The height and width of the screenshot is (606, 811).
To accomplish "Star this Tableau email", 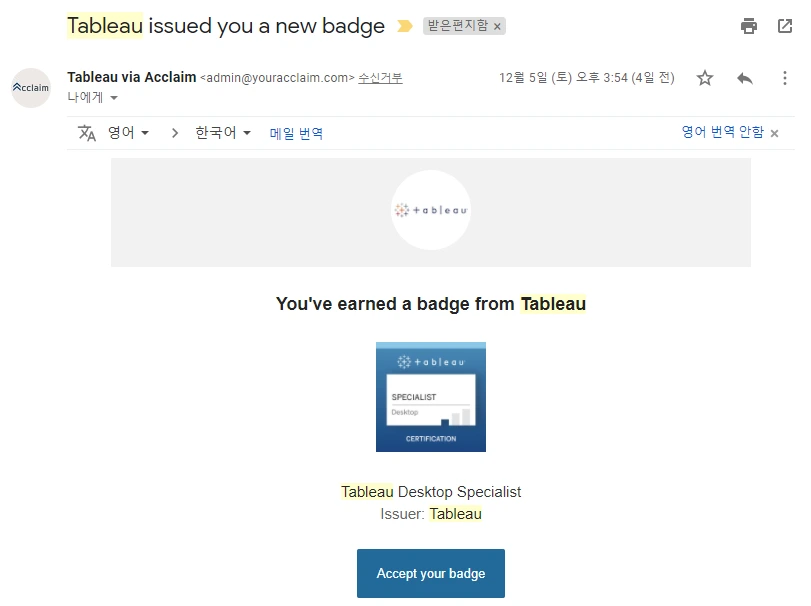I will (705, 78).
